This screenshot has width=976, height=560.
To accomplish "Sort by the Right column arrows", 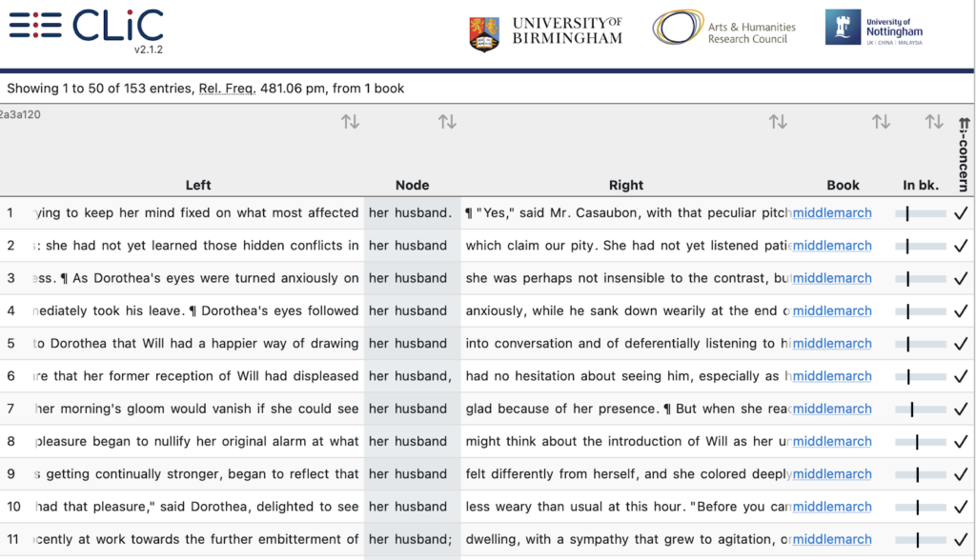I will (778, 122).
